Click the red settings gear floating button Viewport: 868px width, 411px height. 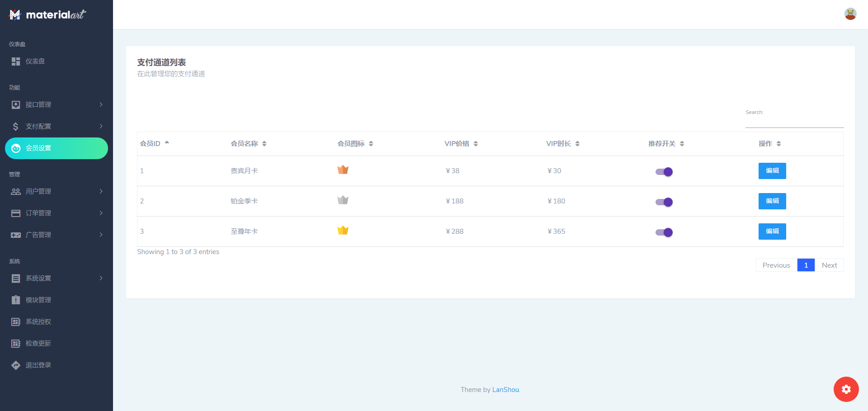click(x=846, y=389)
